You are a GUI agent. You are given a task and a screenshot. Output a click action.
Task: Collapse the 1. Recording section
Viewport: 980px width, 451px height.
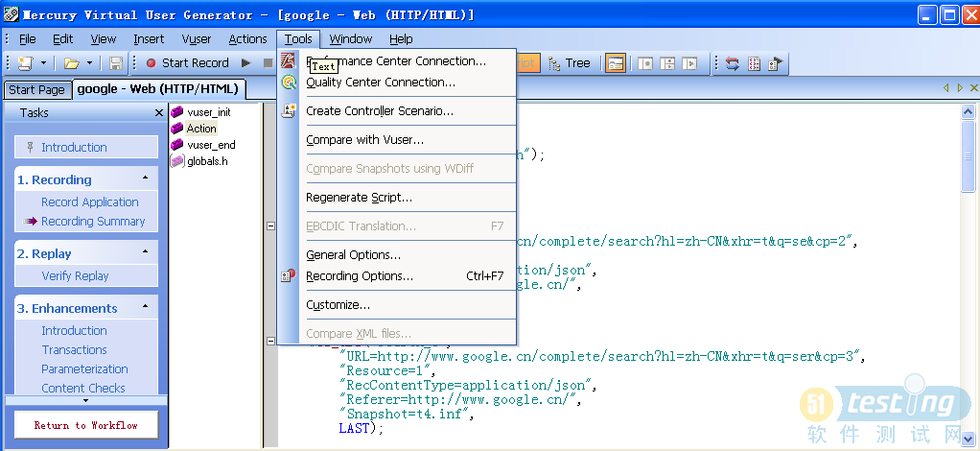(146, 178)
